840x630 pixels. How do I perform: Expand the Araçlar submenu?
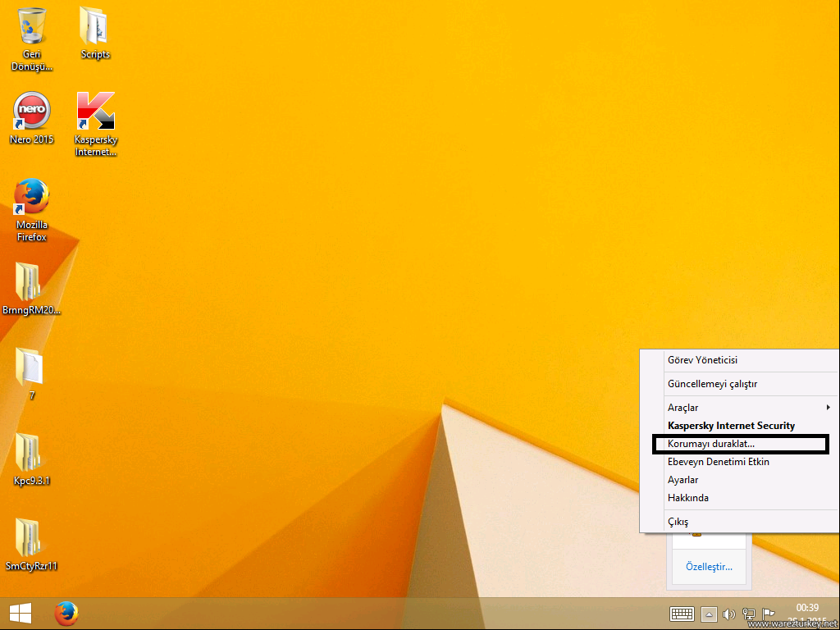pyautogui.click(x=738, y=408)
